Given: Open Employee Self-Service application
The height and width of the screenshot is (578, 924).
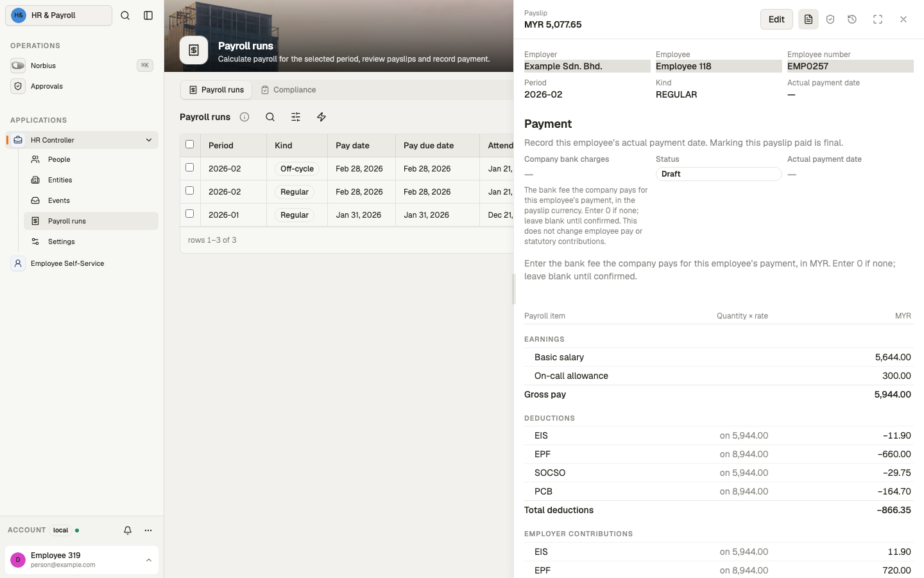Looking at the screenshot, I should 81,263.
